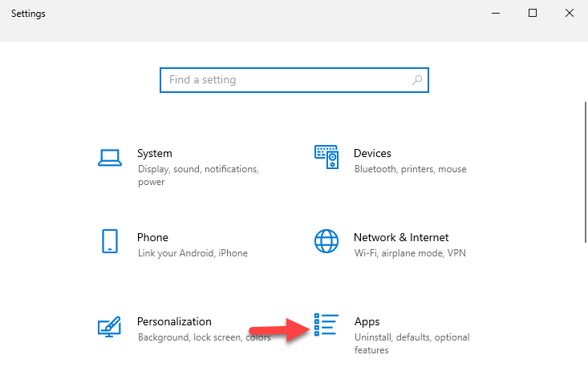Click the System laptop icon

pos(110,157)
